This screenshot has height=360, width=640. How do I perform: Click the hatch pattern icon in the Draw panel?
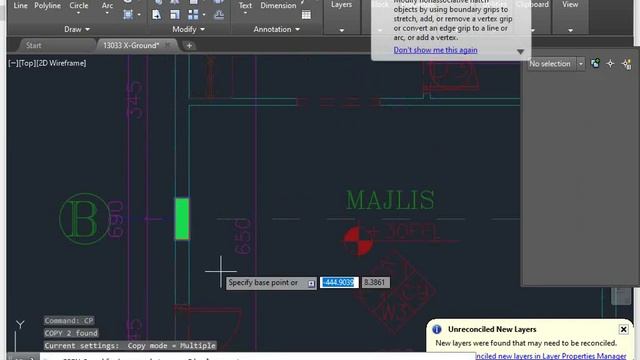tap(128, 15)
